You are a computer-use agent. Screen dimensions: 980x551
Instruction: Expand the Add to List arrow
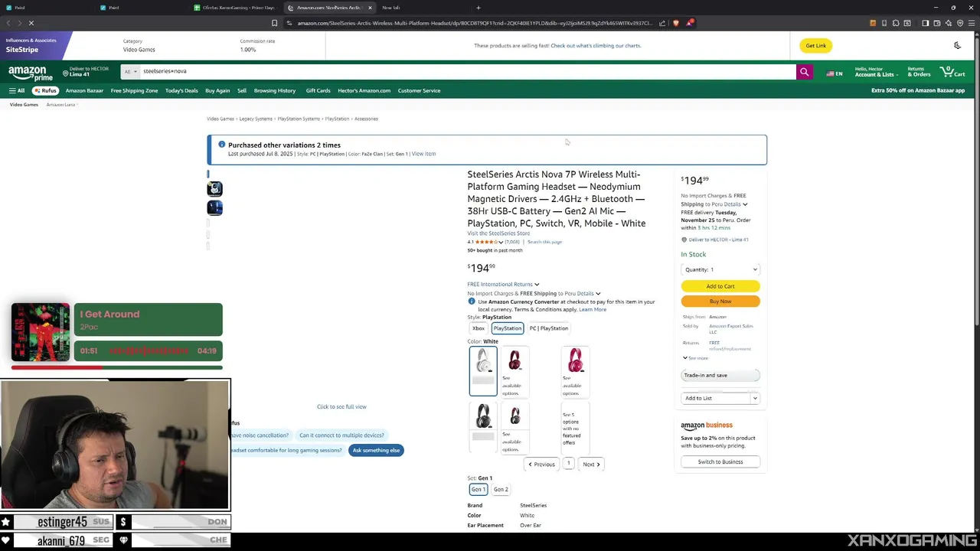point(755,398)
